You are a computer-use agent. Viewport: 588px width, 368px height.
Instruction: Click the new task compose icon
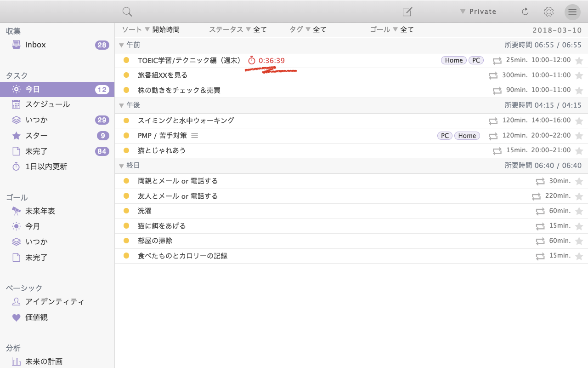click(407, 11)
